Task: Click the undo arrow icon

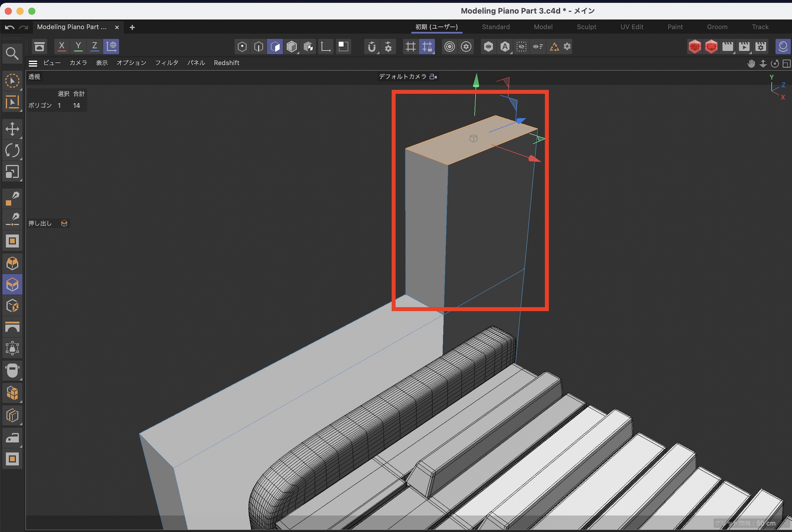Action: 10,27
